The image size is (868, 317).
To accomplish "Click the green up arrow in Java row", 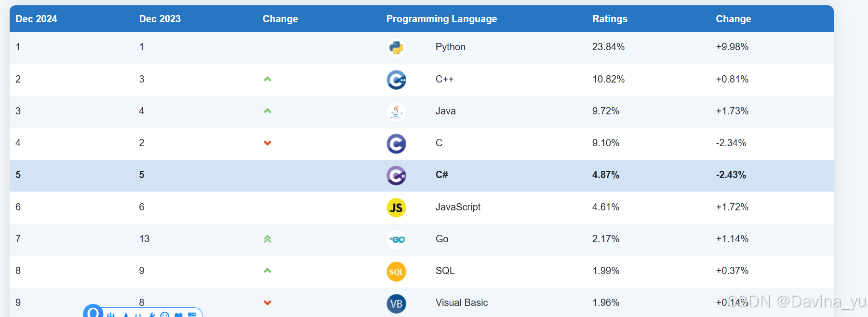I will tap(267, 111).
